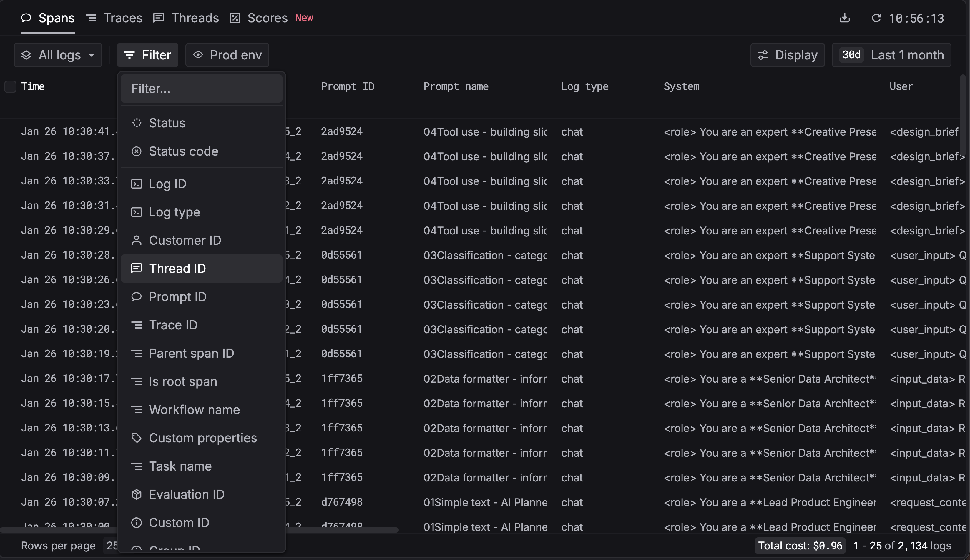
Task: Click the Status filter spinner icon
Action: pos(137,123)
